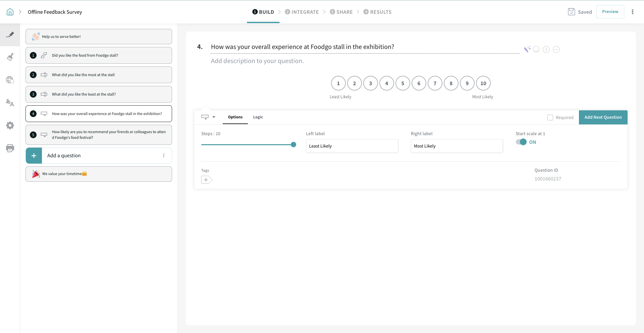Open survey settings gear in sidebar
This screenshot has width=644, height=333.
pyautogui.click(x=10, y=125)
